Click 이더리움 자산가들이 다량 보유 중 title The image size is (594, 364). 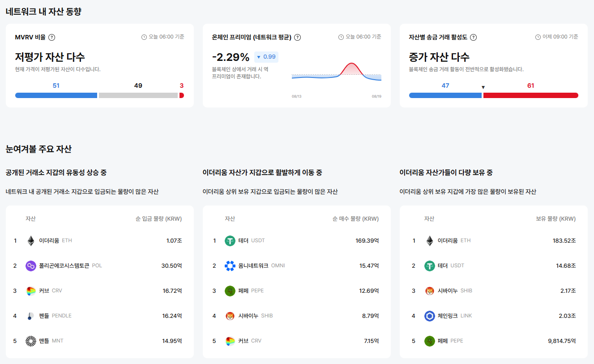coord(446,173)
